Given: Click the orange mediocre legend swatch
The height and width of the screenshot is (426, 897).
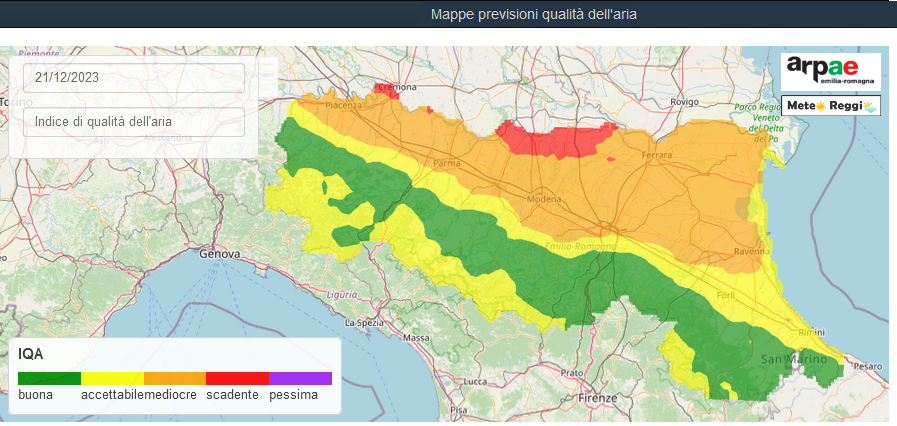Looking at the screenshot, I should (x=175, y=378).
